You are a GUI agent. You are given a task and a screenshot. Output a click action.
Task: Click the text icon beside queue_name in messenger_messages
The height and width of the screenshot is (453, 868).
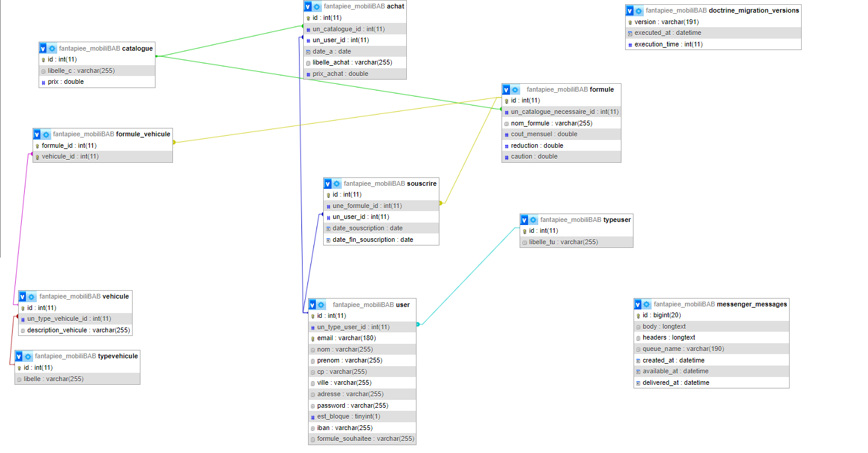(638, 349)
